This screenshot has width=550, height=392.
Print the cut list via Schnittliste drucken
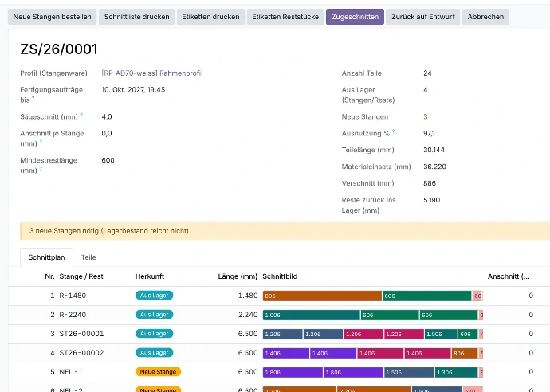[x=136, y=17]
